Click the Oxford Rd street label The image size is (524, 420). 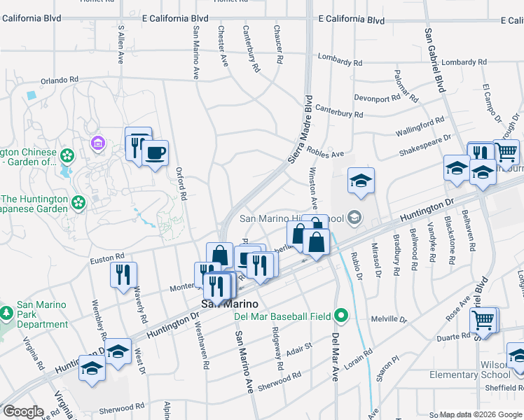click(181, 183)
